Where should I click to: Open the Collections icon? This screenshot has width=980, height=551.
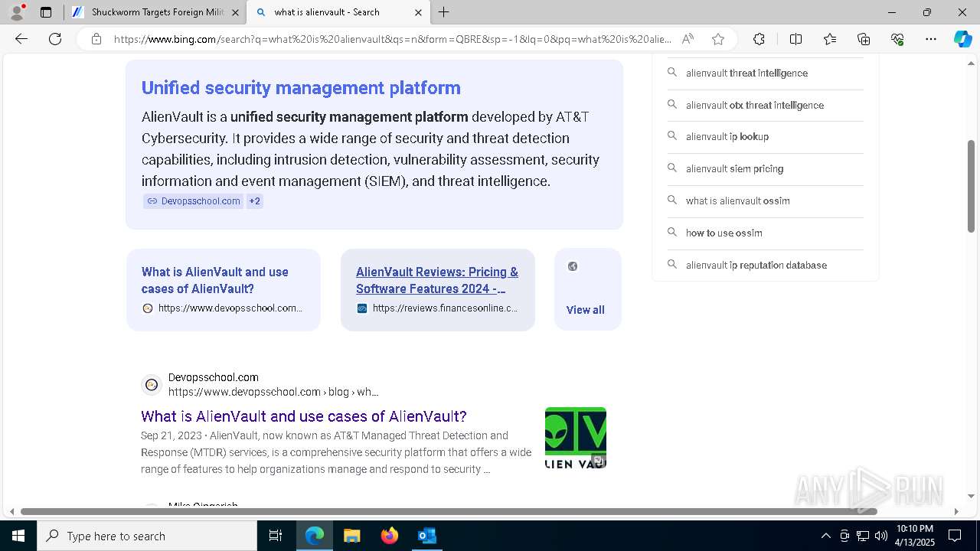pos(864,39)
